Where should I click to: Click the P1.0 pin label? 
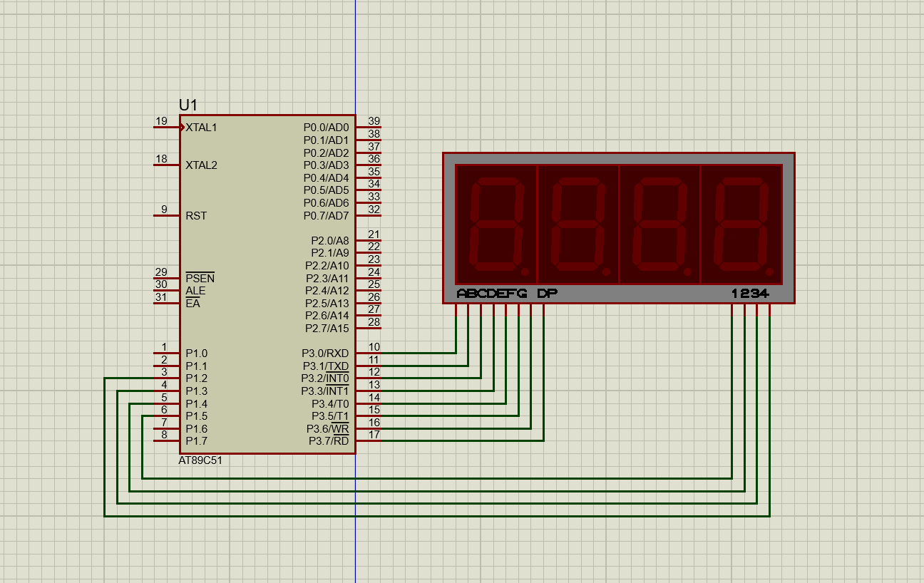click(x=197, y=354)
